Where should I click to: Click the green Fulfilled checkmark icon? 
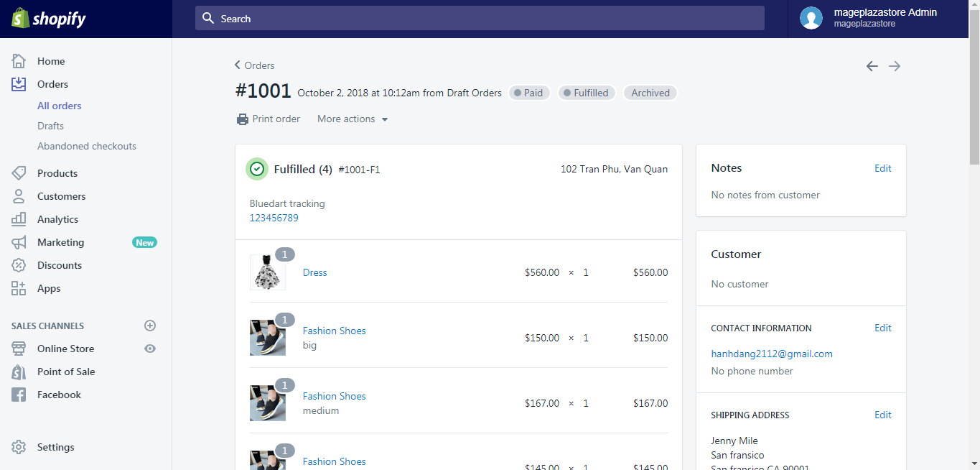click(x=256, y=169)
